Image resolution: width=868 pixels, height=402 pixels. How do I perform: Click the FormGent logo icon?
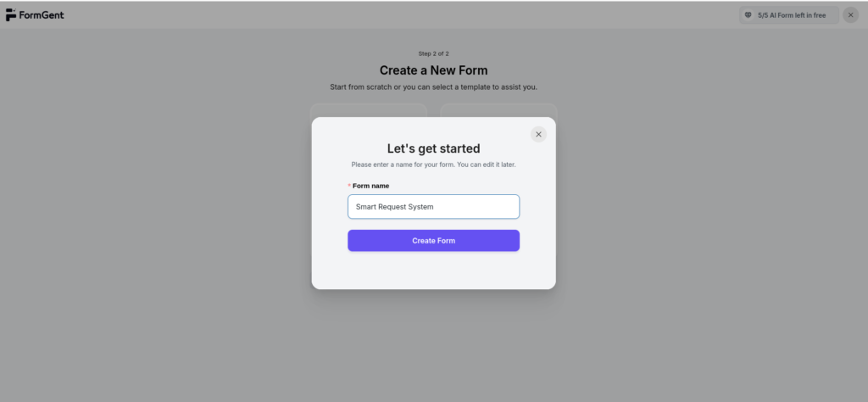pos(11,15)
